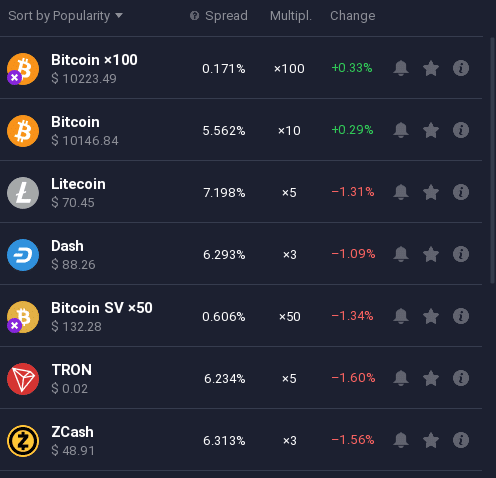Select the Bitcoin ×10 asset row
Viewport: 496px width, 478px height.
tap(241, 130)
